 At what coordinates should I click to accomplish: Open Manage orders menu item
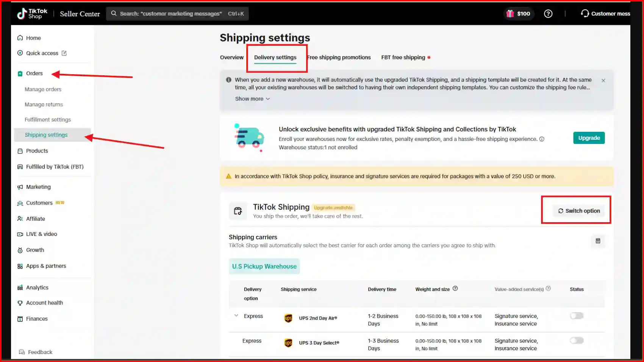(x=43, y=89)
